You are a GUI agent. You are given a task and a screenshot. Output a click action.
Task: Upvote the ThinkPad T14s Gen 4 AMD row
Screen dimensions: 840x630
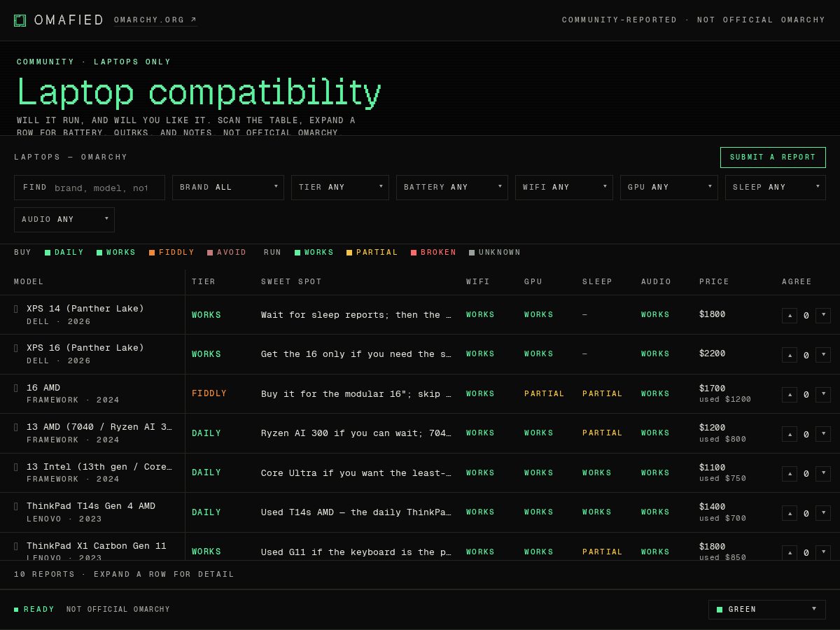[x=790, y=513]
